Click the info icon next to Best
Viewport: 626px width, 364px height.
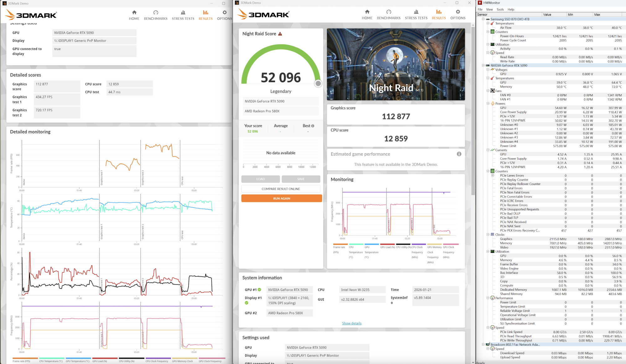point(313,126)
